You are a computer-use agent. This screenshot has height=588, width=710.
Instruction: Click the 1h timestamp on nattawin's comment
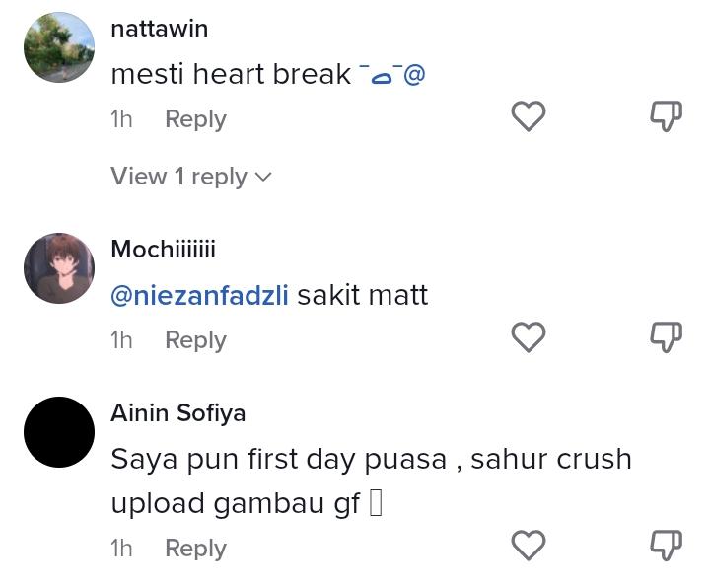pyautogui.click(x=121, y=119)
